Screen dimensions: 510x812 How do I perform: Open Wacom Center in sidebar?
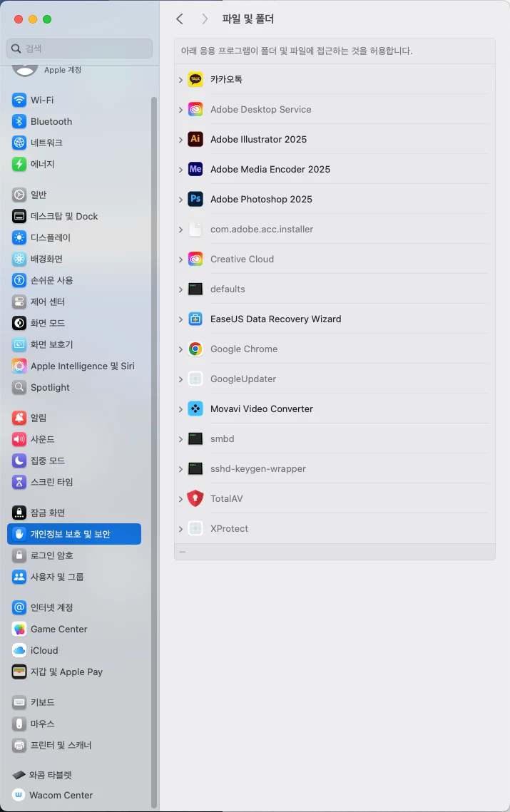pyautogui.click(x=74, y=795)
